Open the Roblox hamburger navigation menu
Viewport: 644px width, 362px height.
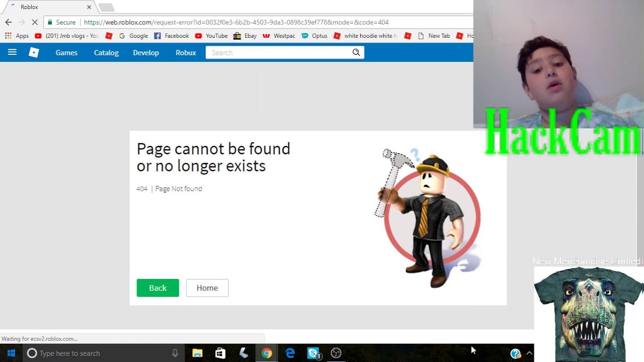(12, 52)
